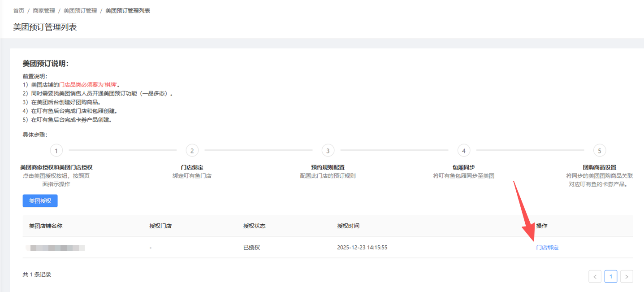Click step 2 circle icon
Viewport: 644px width, 292px height.
click(192, 150)
